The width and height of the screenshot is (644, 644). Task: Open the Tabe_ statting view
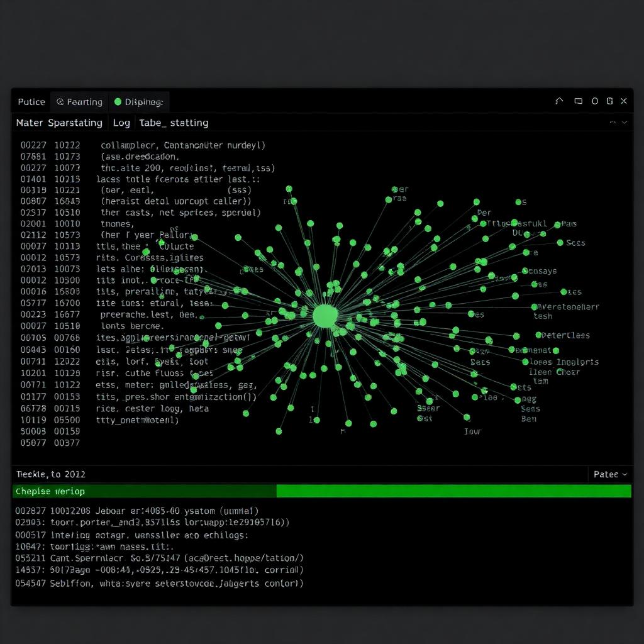(x=174, y=123)
